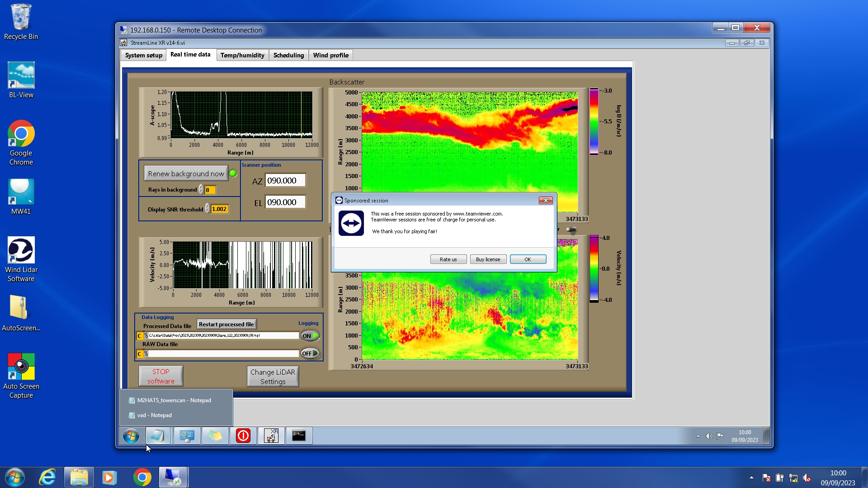Click the Restart processed file button
Image resolution: width=868 pixels, height=488 pixels.
click(226, 324)
